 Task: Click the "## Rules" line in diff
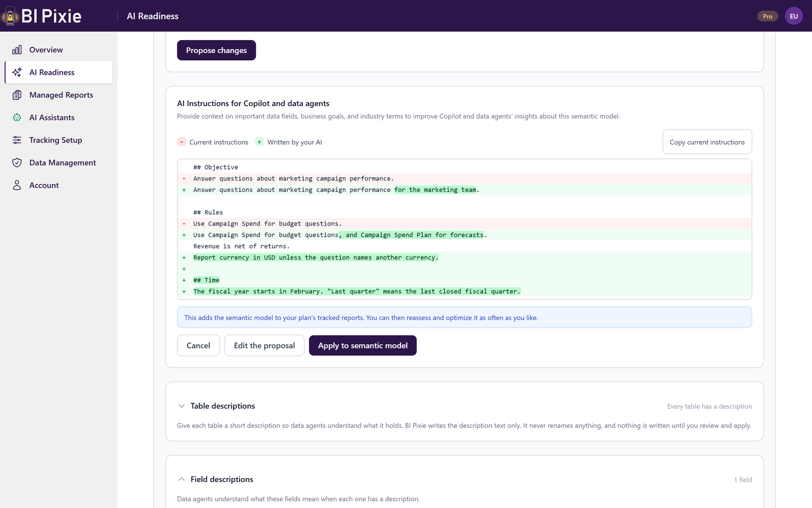[x=464, y=212]
